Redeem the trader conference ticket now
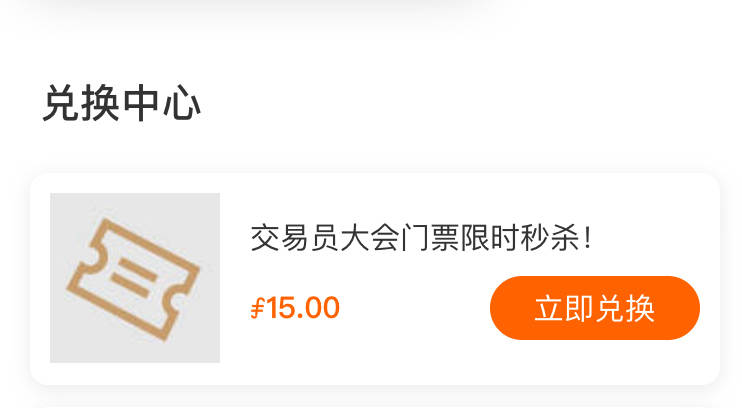 point(595,308)
